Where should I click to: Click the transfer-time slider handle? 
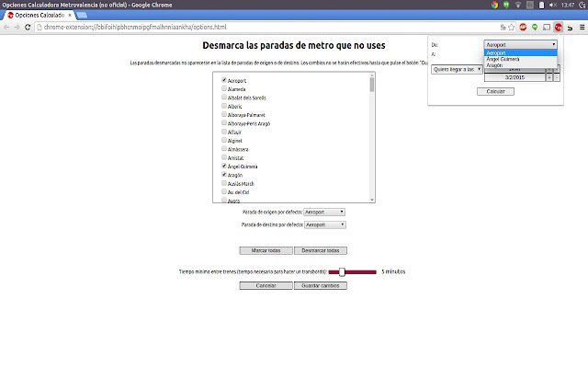coord(342,272)
